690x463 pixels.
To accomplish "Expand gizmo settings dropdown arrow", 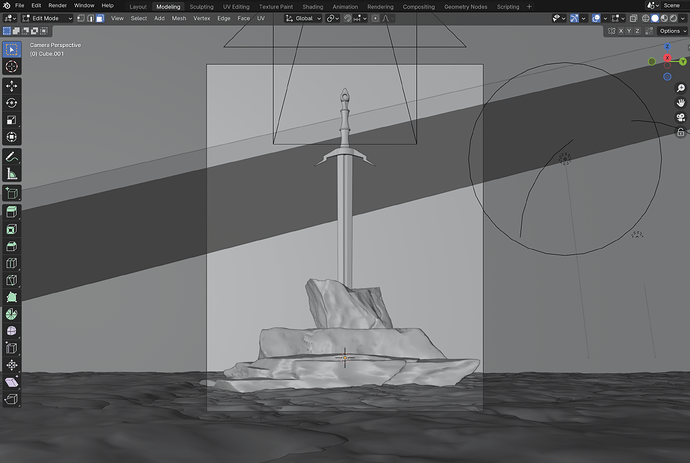I will [x=584, y=18].
